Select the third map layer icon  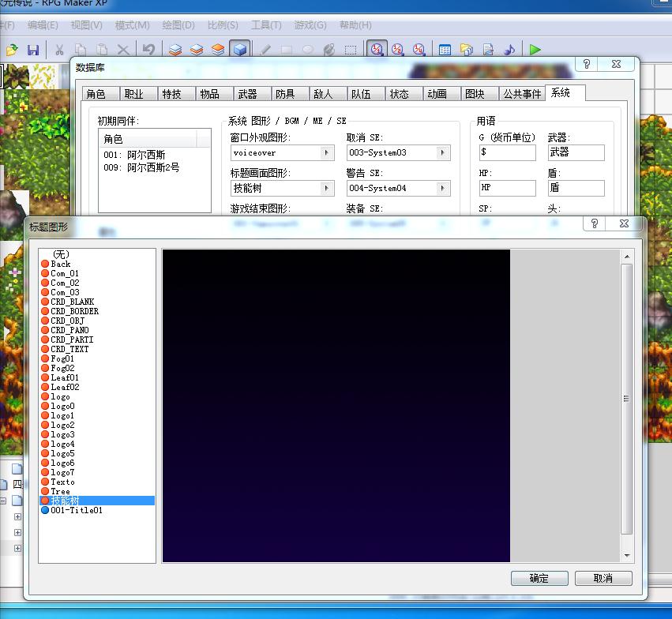pos(218,50)
